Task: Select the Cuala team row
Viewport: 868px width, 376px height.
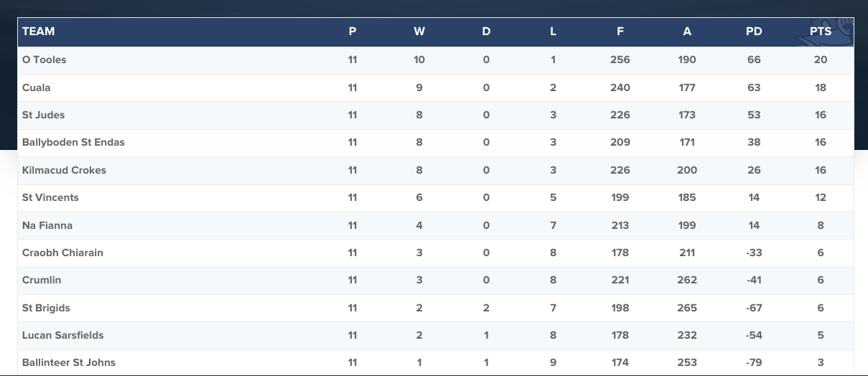Action: tap(436, 88)
